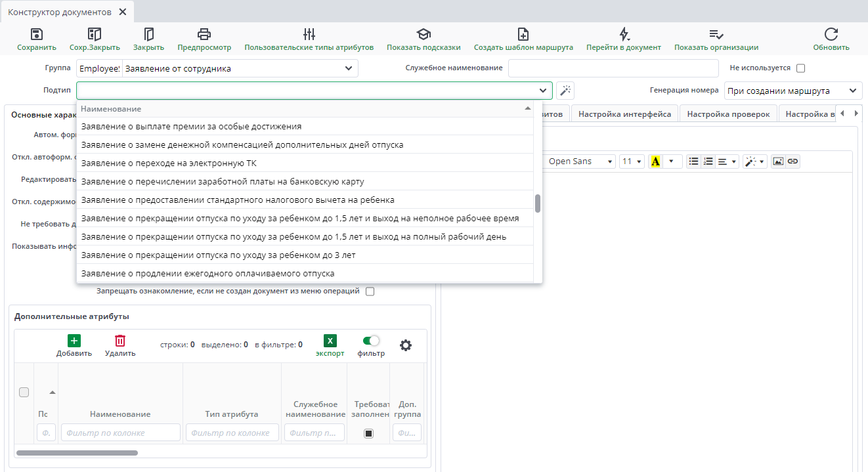Switch to Настройка интерфейса tab
Viewport: 868px width, 472px height.
point(624,114)
